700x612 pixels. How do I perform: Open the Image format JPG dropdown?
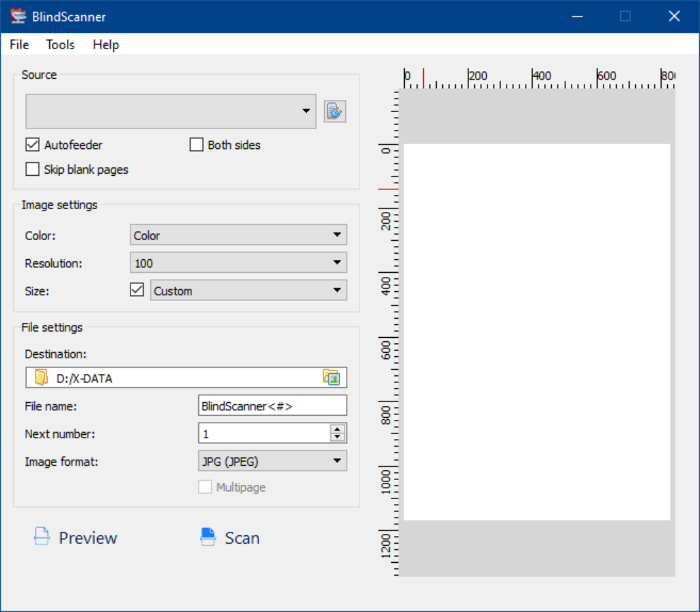272,461
